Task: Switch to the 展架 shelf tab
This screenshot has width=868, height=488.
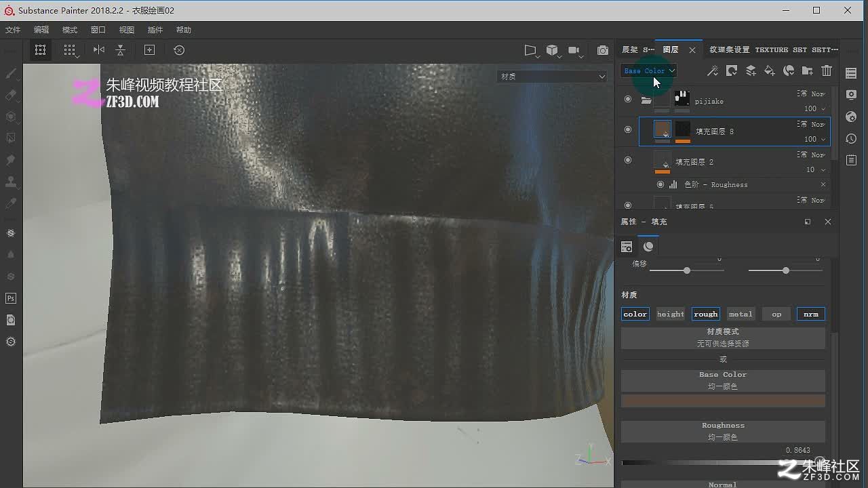Action: [x=637, y=49]
